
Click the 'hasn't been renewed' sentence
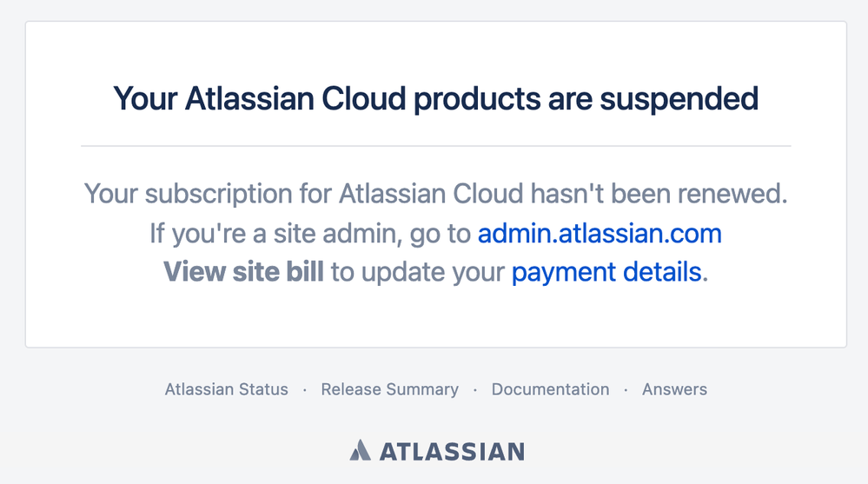pyautogui.click(x=435, y=194)
